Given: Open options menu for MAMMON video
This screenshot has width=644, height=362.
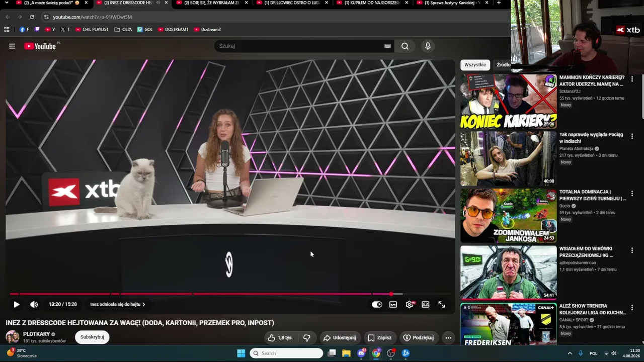Looking at the screenshot, I should pyautogui.click(x=632, y=79).
